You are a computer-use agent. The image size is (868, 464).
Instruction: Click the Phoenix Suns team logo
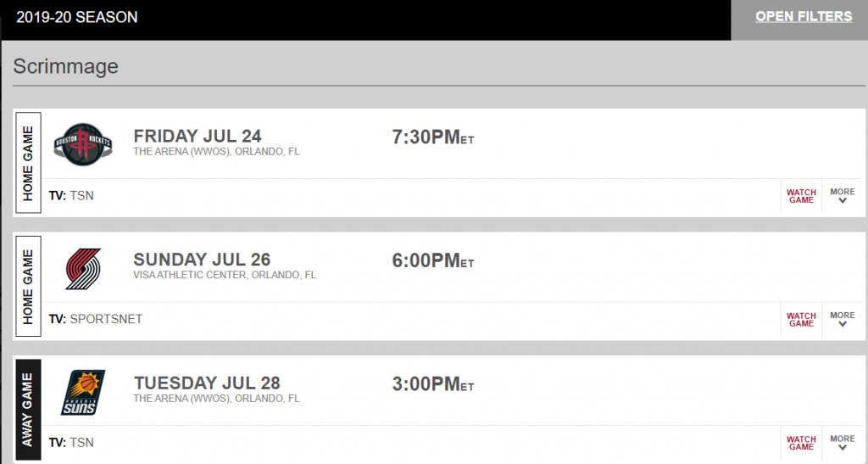(83, 393)
